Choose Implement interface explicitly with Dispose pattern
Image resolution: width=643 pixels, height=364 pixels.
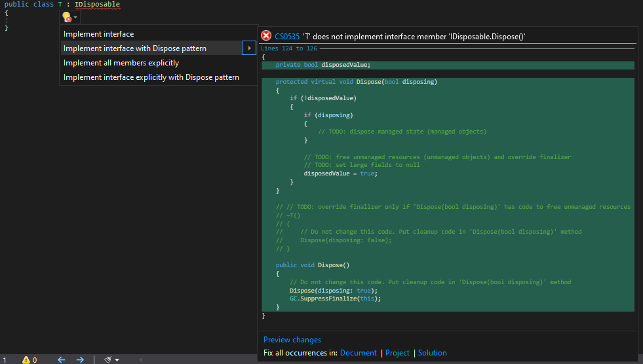click(151, 77)
